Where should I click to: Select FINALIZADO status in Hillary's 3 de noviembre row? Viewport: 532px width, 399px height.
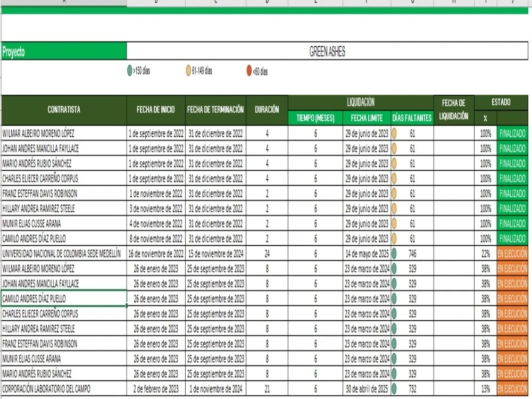pos(512,209)
